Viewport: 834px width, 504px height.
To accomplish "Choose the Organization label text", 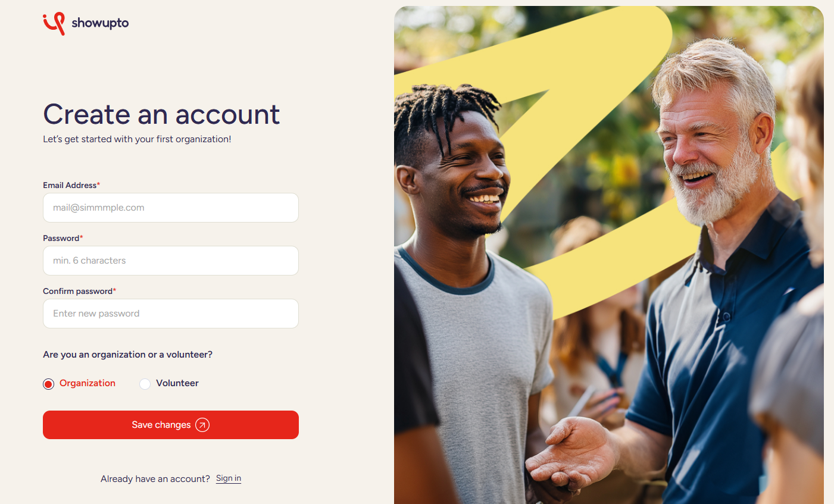I will coord(88,383).
